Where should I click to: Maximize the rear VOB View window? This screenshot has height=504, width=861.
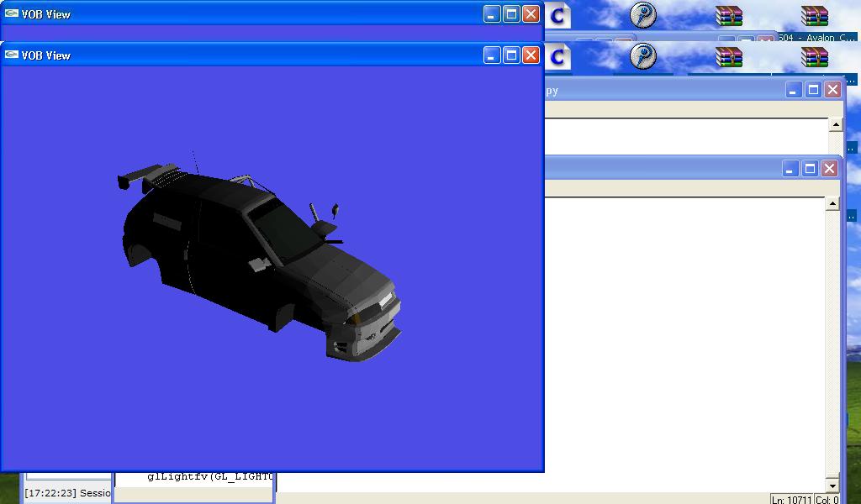point(511,14)
